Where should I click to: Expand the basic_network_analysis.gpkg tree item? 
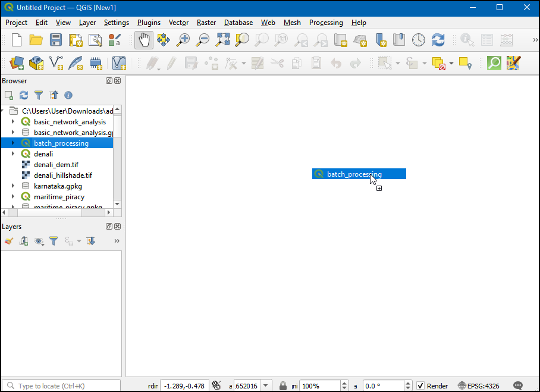[13, 132]
